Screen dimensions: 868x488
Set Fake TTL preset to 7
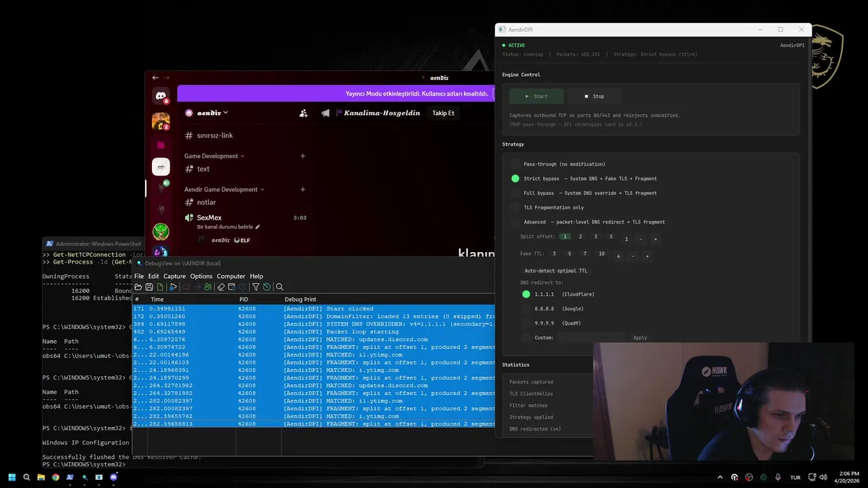click(x=585, y=253)
